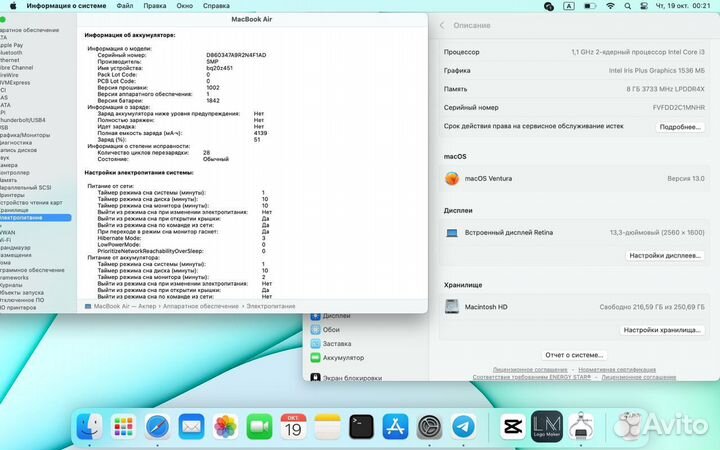
Task: Check battery status in menu bar
Action: click(590, 6)
